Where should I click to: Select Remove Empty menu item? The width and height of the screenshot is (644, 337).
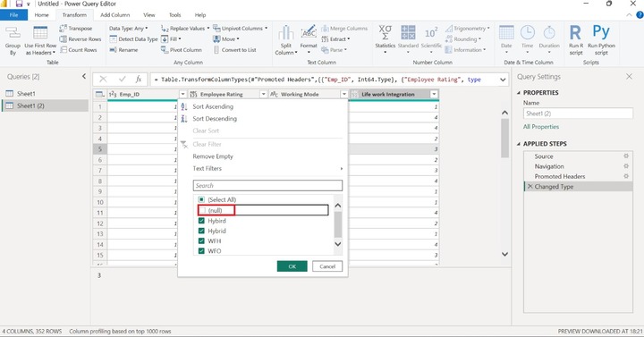[x=213, y=156]
